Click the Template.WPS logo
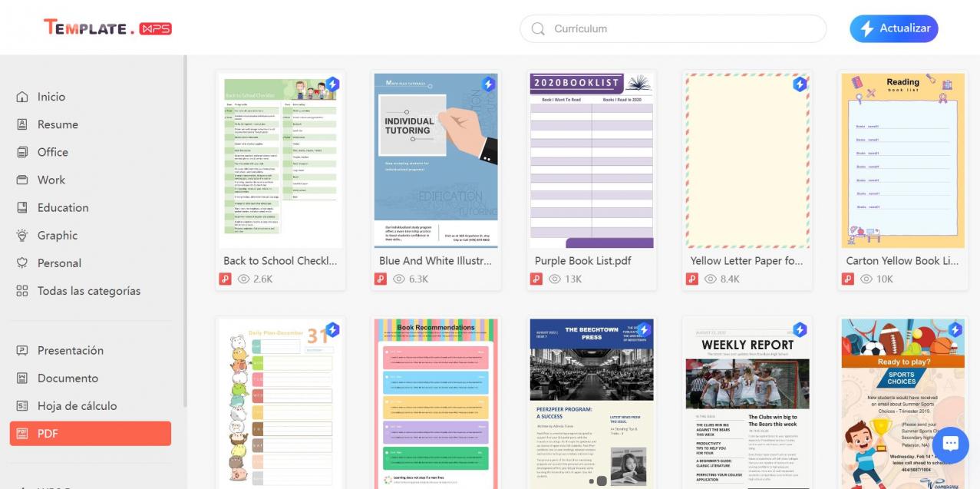Image resolution: width=980 pixels, height=489 pixels. coord(107,27)
